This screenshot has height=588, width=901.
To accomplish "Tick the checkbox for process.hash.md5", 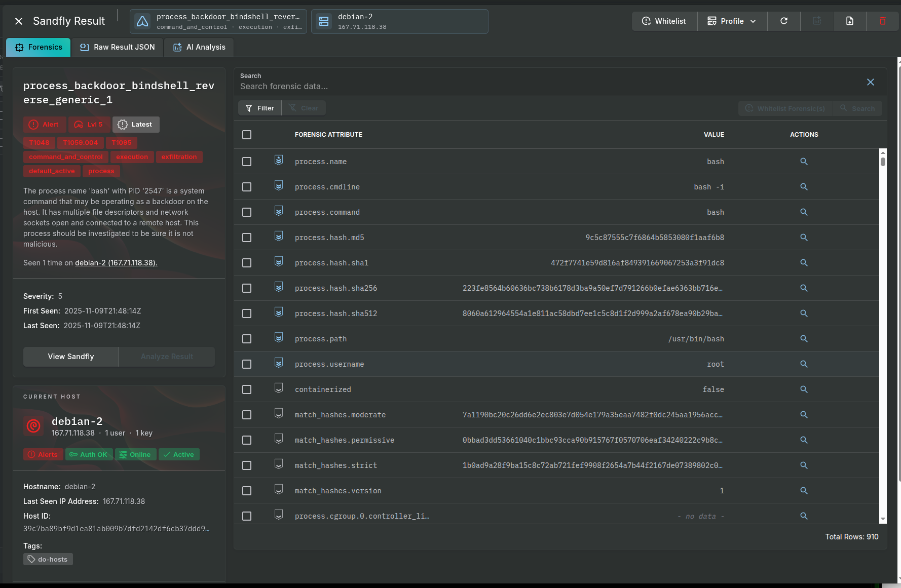I will [x=247, y=238].
